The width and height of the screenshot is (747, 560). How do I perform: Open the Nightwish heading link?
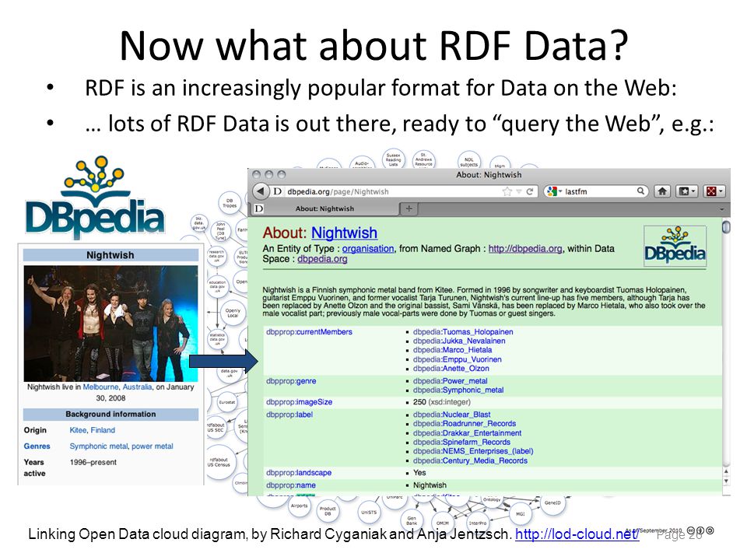coord(344,233)
